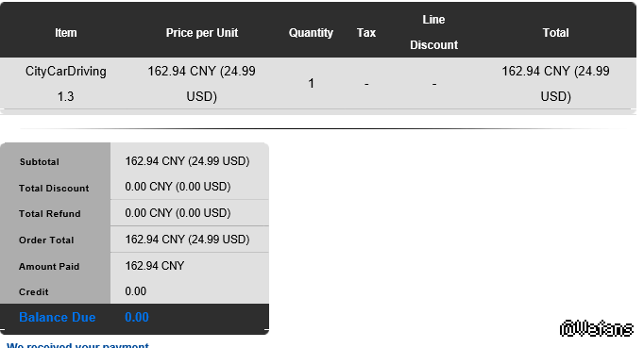Click the Subtotal amount value
Viewport: 644px width, 348px height.
(x=187, y=161)
